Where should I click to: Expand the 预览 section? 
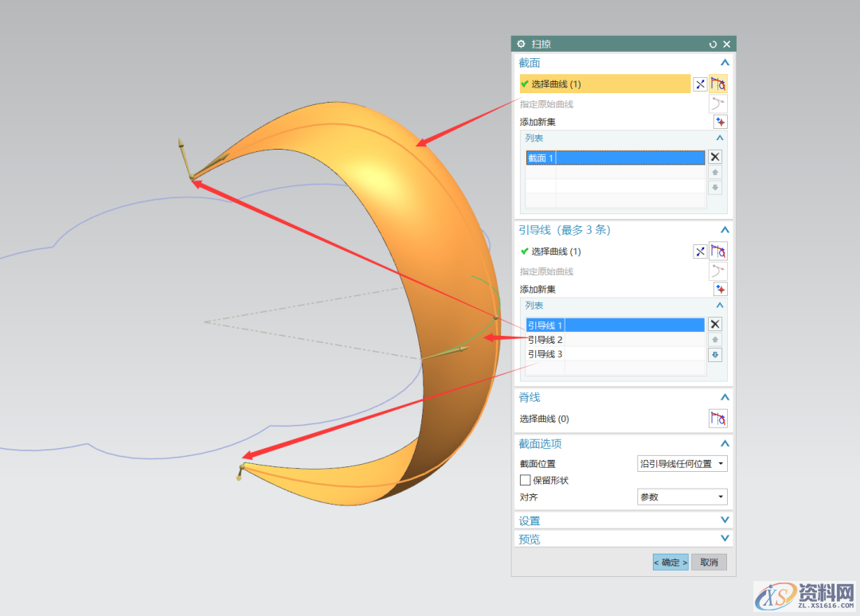coord(725,539)
